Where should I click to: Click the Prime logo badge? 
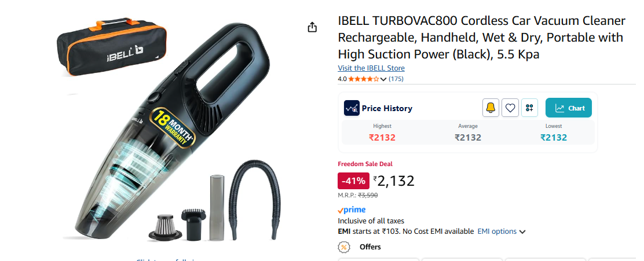[352, 210]
